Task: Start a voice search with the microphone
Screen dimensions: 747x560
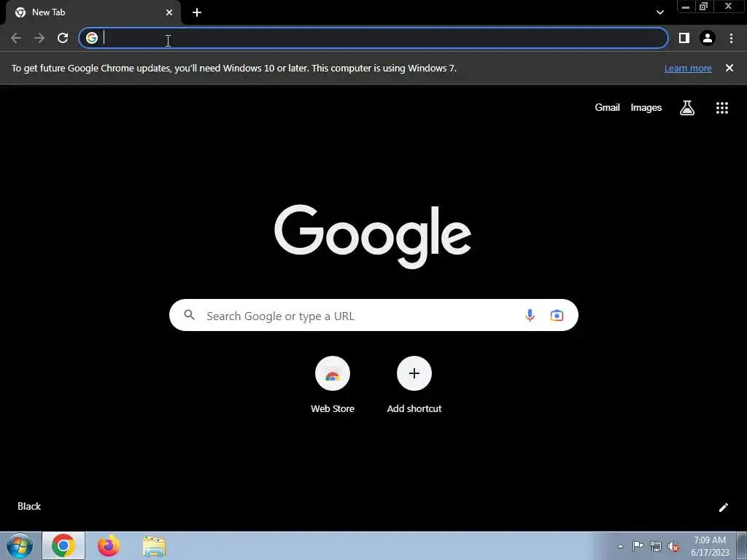Action: (530, 315)
